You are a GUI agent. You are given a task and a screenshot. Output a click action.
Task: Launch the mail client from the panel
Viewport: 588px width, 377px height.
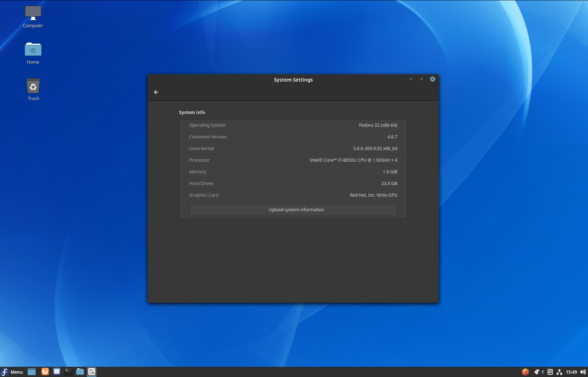[x=57, y=372]
